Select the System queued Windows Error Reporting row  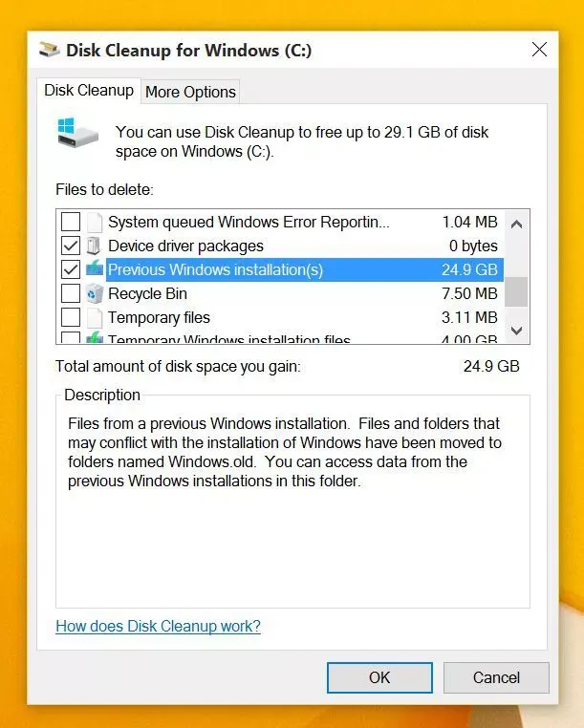pos(249,222)
